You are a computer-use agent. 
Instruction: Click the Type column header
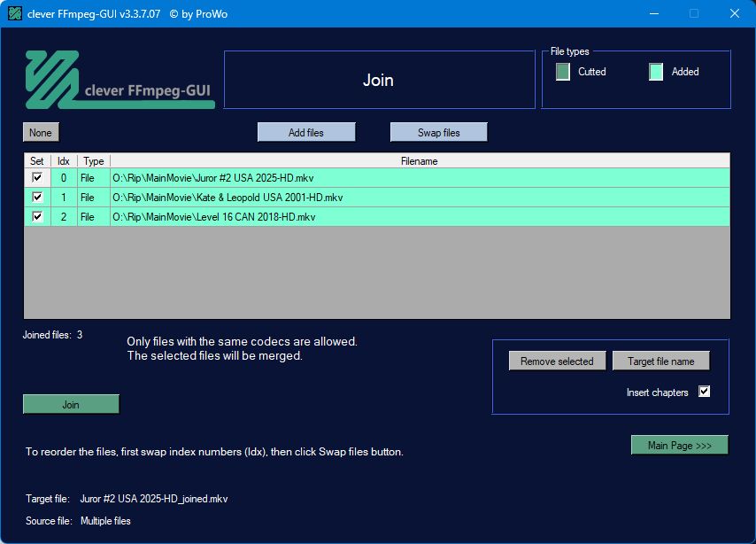pos(94,160)
